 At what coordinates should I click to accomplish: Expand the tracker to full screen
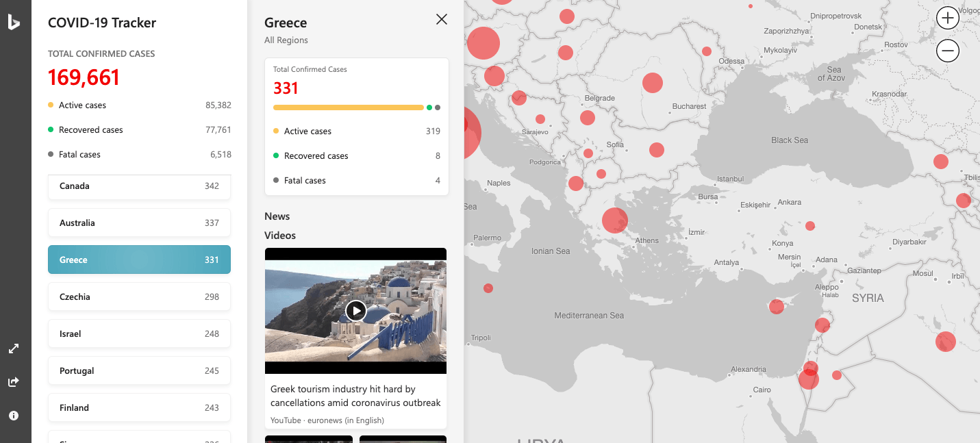14,349
